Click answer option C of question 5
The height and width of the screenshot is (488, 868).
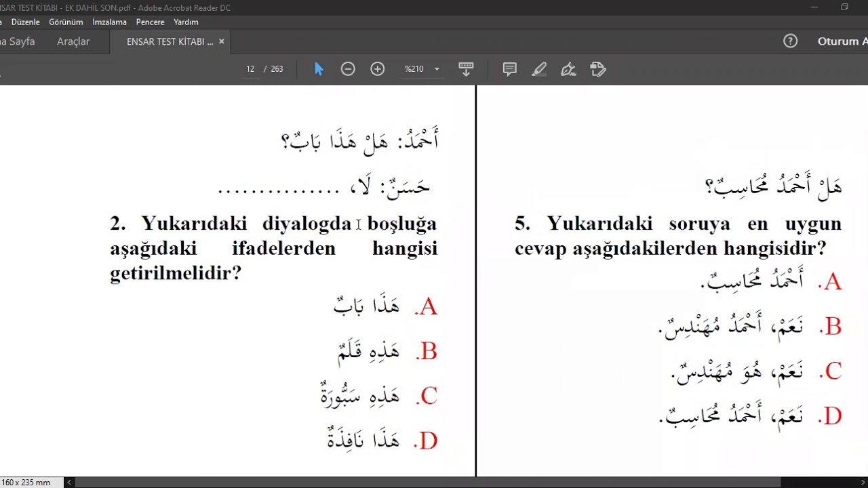(757, 371)
